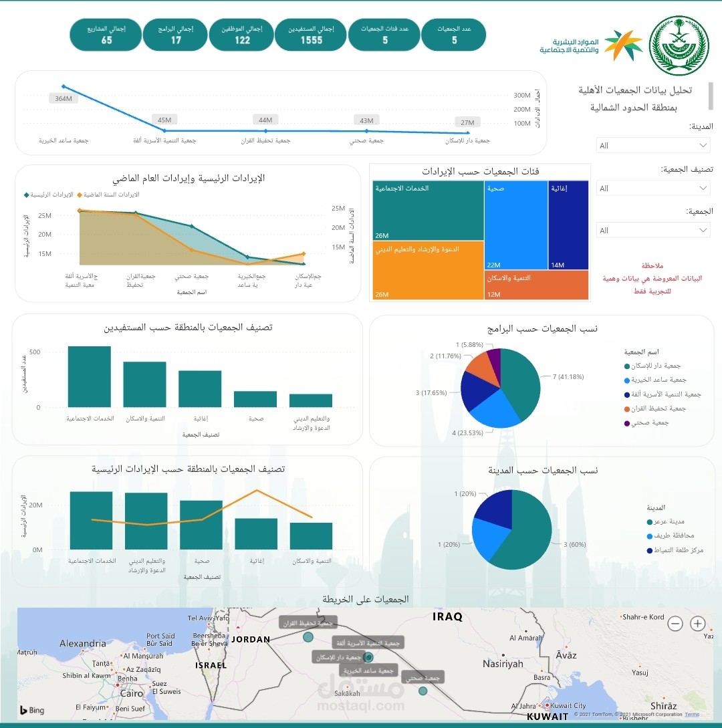Open the تصنيف الجمعية slicer dropdown
Viewport: 722px width, 728px height.
[x=653, y=188]
